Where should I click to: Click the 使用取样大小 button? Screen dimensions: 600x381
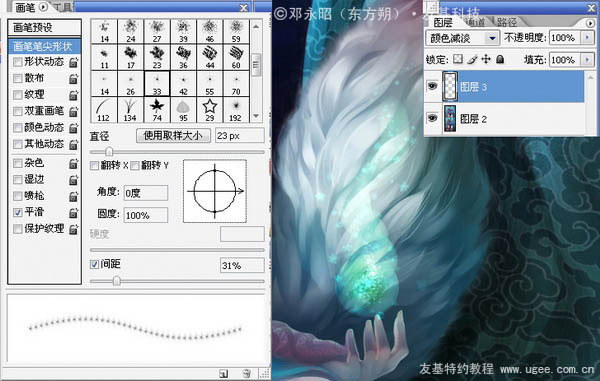(x=173, y=135)
